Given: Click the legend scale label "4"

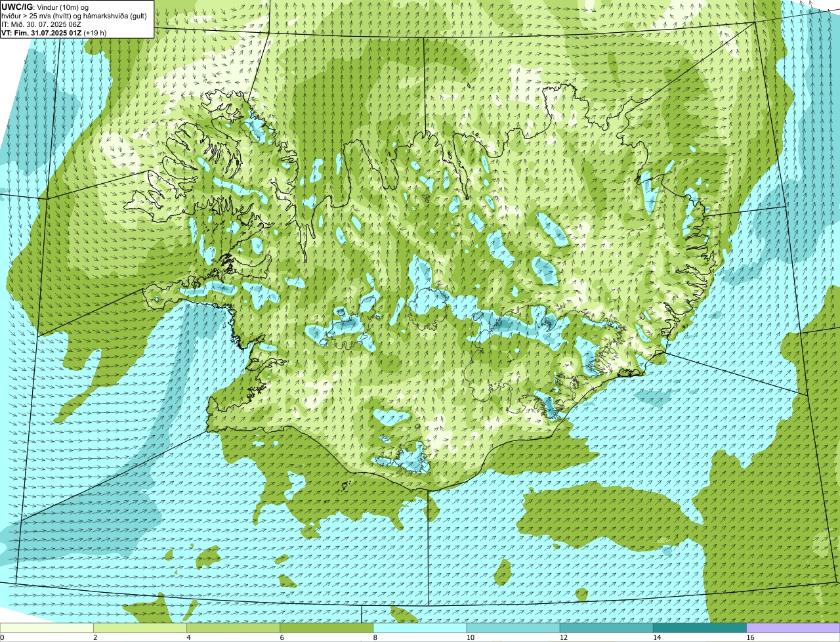Looking at the screenshot, I should [x=188, y=637].
